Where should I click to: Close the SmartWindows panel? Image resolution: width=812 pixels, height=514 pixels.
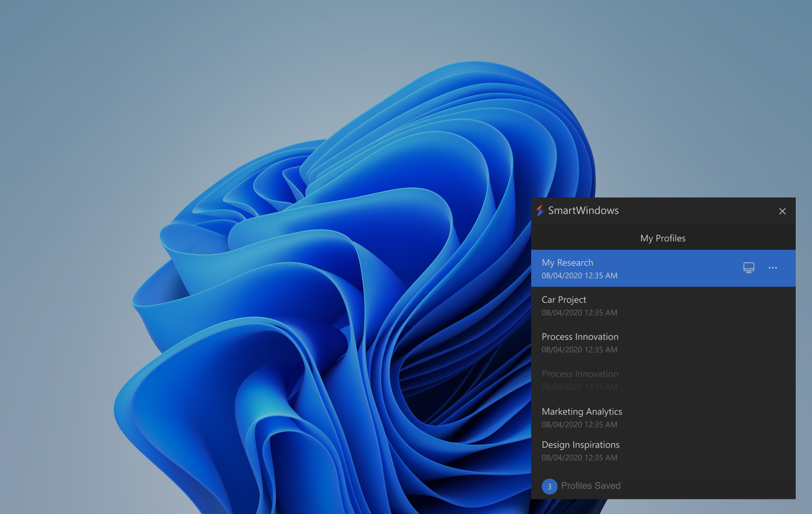(x=782, y=211)
